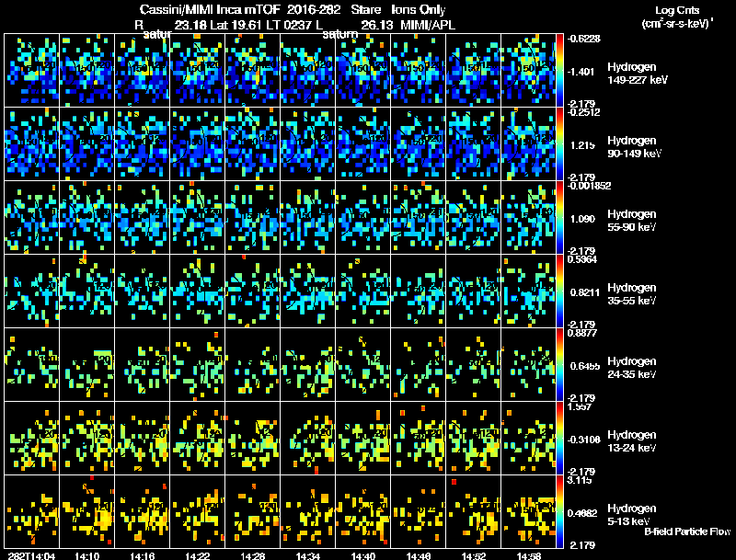Viewport: 736px width, 560px height.
Task: Click the color bar beside Hydrogen 24-35 keV
Action: tap(559, 365)
